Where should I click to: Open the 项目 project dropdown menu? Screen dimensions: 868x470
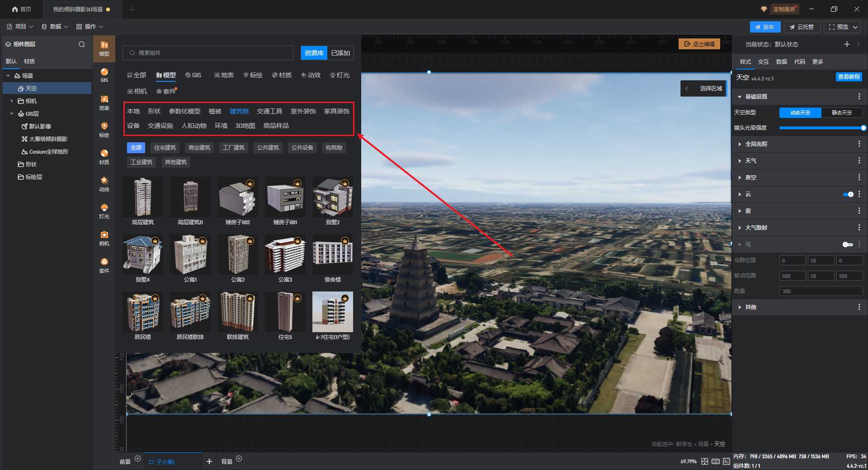pyautogui.click(x=20, y=27)
